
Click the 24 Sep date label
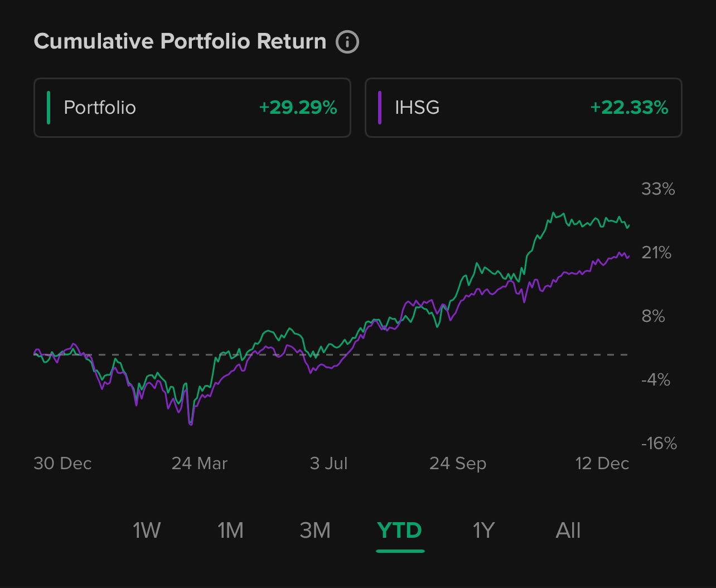coord(458,464)
